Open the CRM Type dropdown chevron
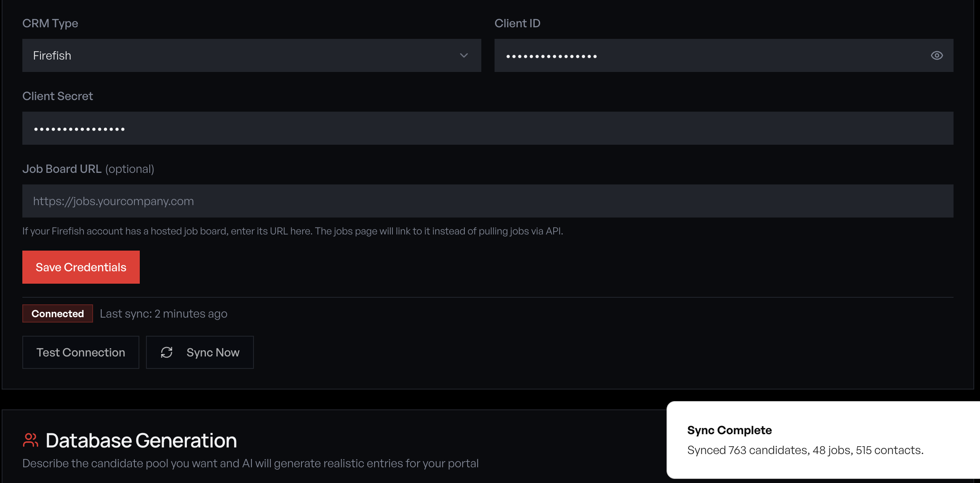980x483 pixels. [464, 55]
